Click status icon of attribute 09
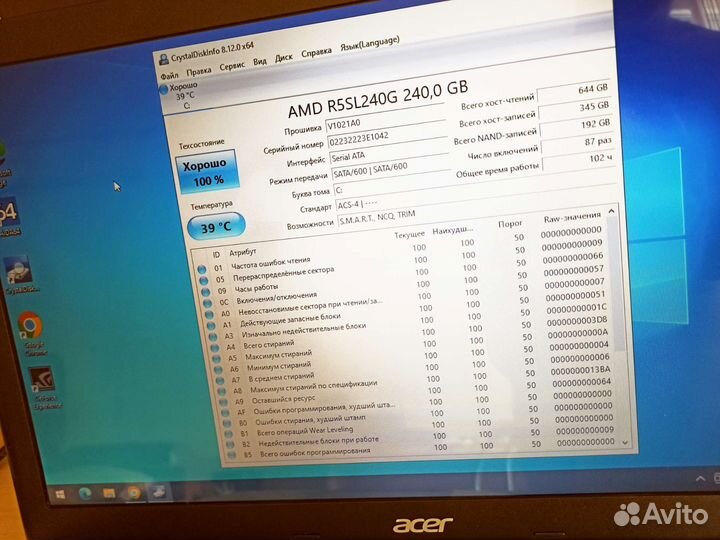This screenshot has height=540, width=720. [x=206, y=292]
